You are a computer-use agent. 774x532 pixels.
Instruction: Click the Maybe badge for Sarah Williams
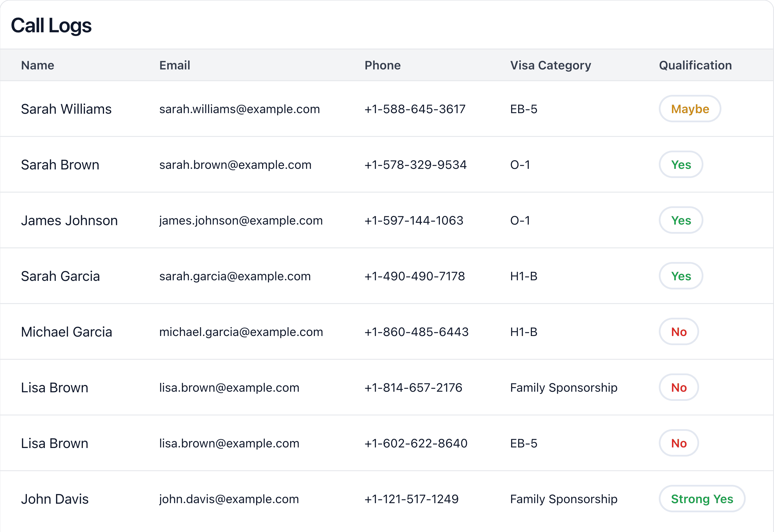[x=690, y=109]
